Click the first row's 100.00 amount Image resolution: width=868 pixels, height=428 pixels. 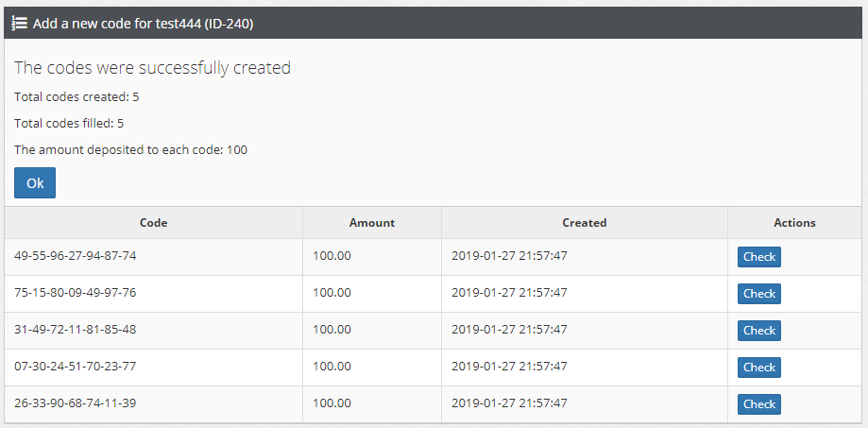(332, 256)
